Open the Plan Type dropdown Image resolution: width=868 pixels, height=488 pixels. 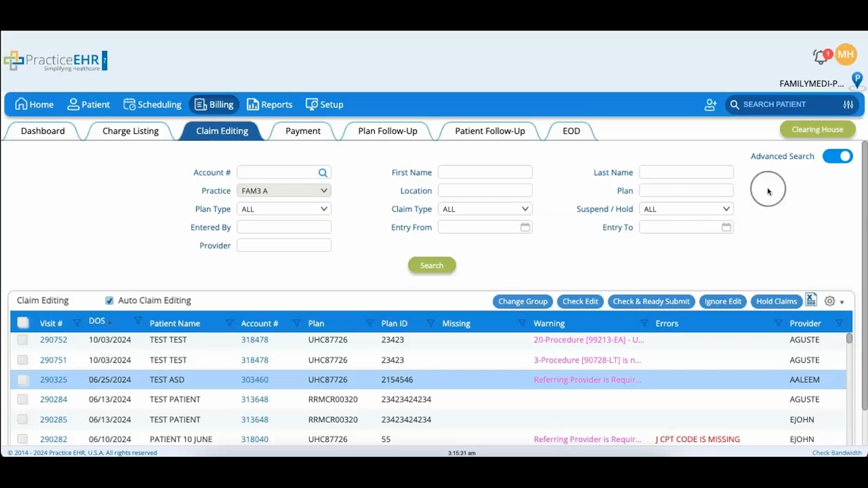[x=284, y=209]
